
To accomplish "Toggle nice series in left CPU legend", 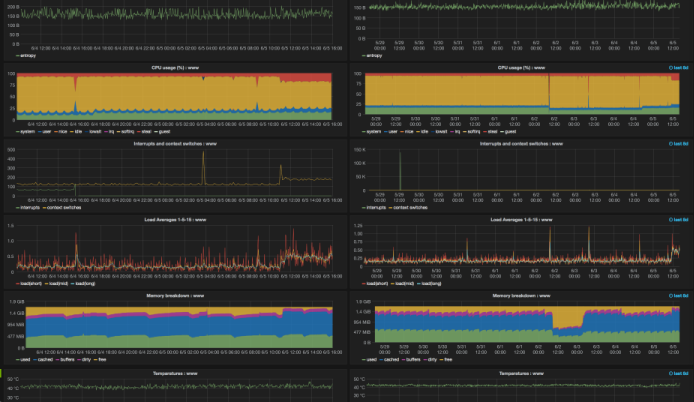I will pyautogui.click(x=61, y=131).
